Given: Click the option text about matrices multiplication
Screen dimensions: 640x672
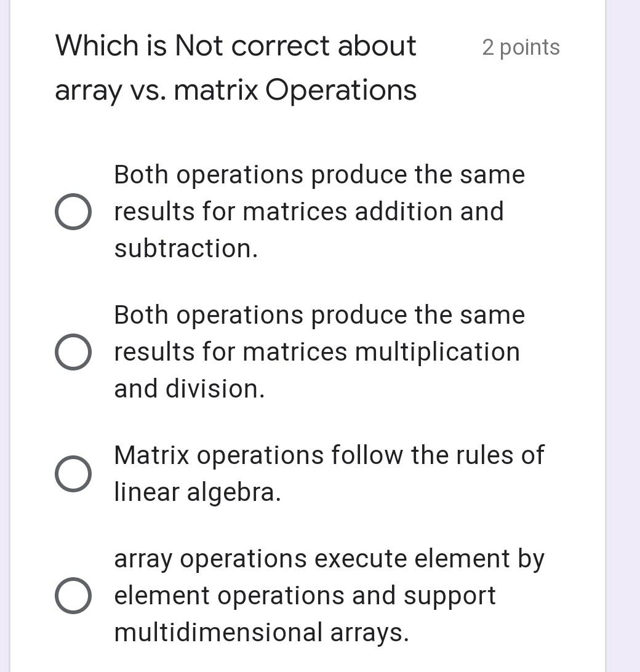Looking at the screenshot, I should 317,351.
